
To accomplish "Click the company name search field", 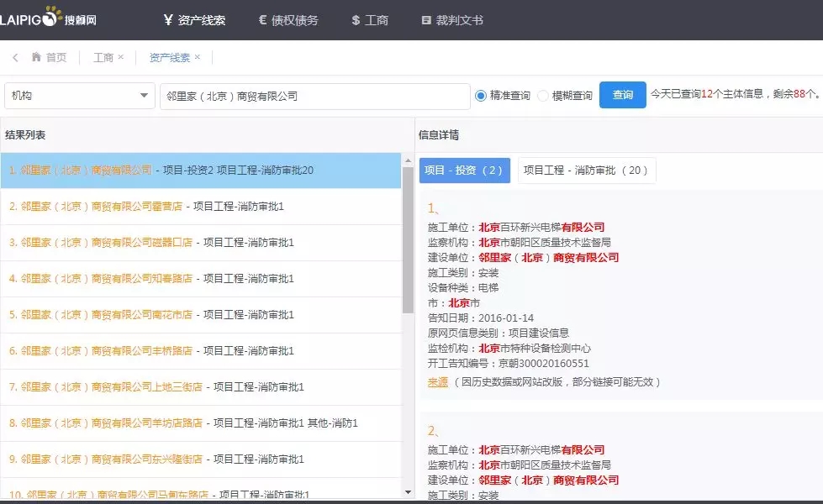I will [x=314, y=97].
